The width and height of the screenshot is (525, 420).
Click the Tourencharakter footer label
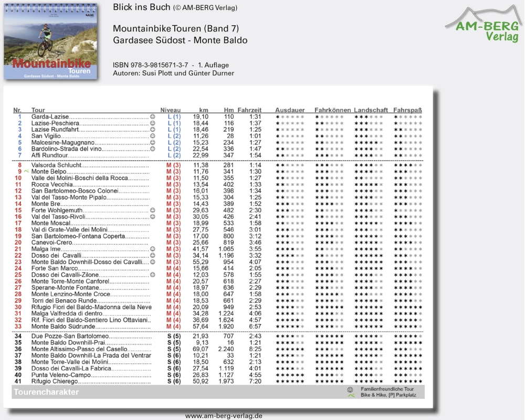point(46,392)
